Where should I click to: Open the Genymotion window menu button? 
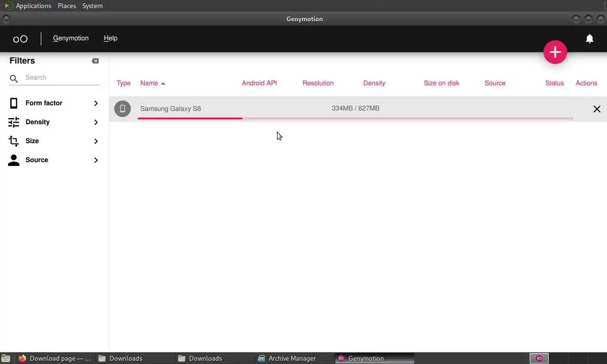click(6, 19)
